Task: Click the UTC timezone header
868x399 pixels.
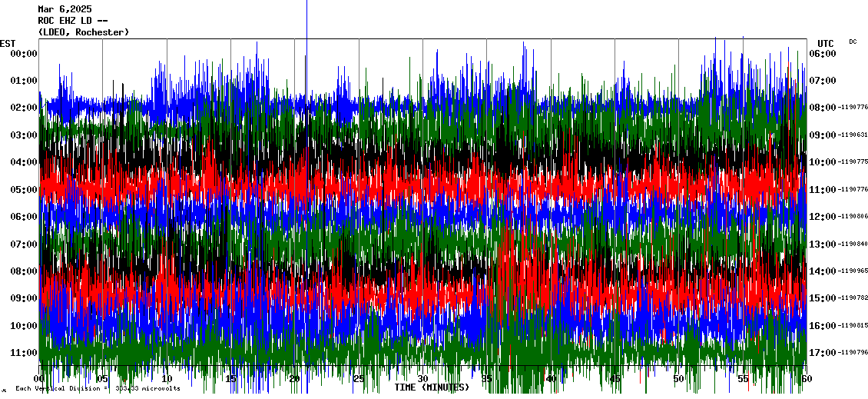Action: (x=825, y=43)
